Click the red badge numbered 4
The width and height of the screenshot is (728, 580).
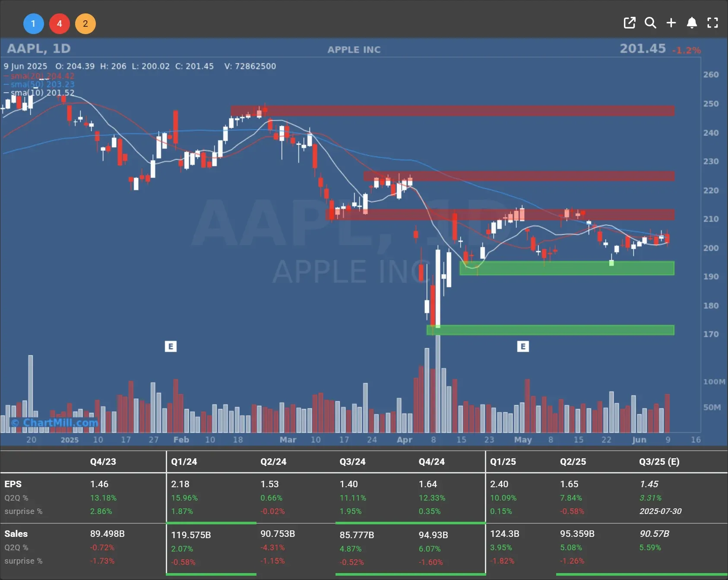click(60, 24)
